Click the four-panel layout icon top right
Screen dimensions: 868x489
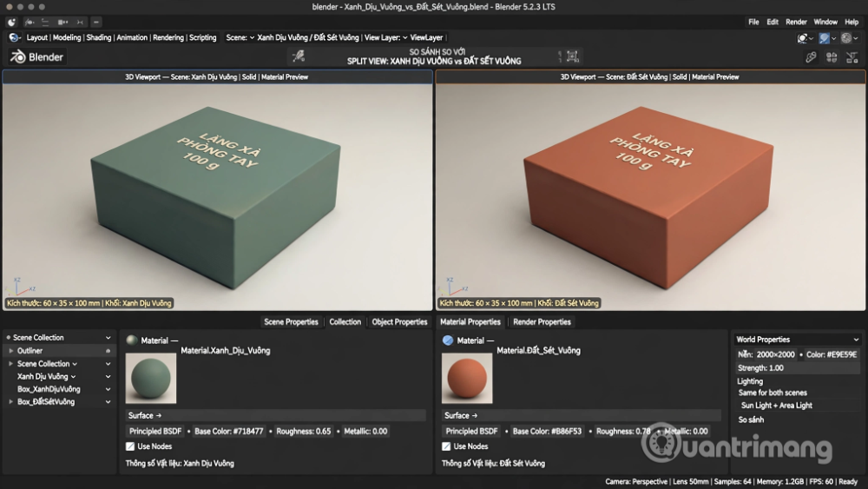click(831, 57)
